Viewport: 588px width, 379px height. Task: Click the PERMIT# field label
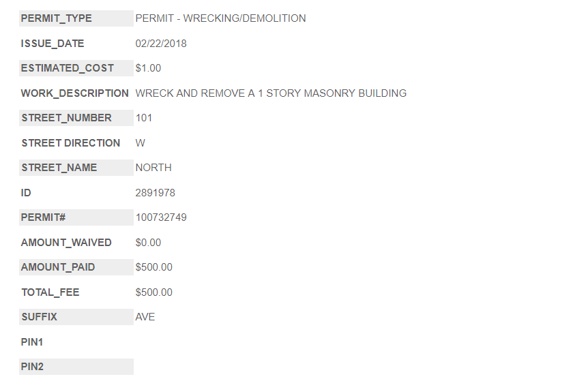tap(43, 217)
